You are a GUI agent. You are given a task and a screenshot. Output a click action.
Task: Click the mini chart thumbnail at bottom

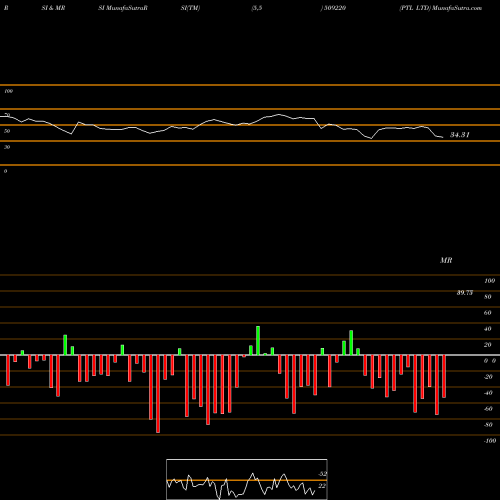(x=247, y=479)
